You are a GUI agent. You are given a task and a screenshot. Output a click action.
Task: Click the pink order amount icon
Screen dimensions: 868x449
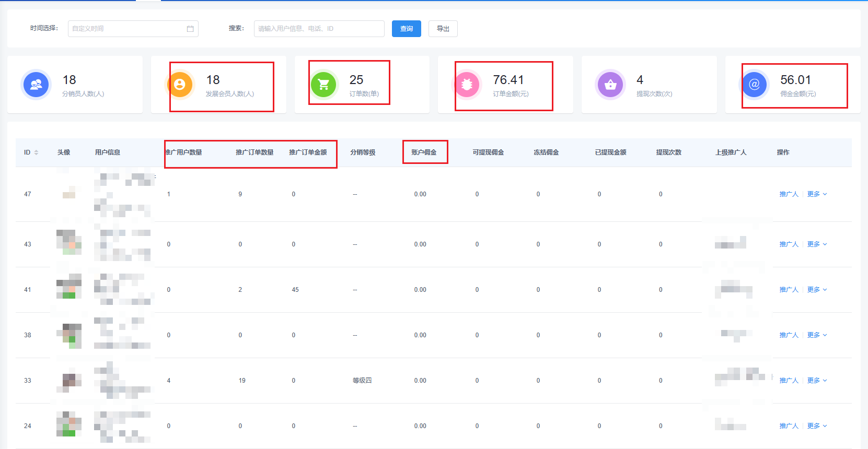click(467, 85)
